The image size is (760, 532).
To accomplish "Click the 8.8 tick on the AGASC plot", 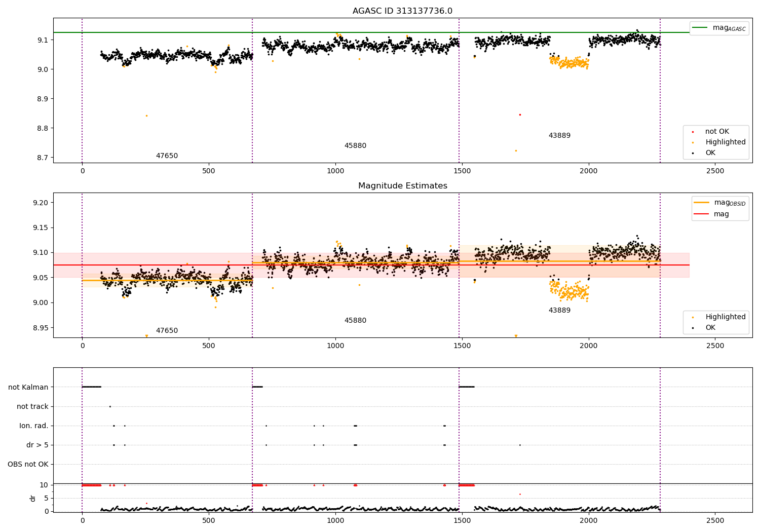I will 44,128.
